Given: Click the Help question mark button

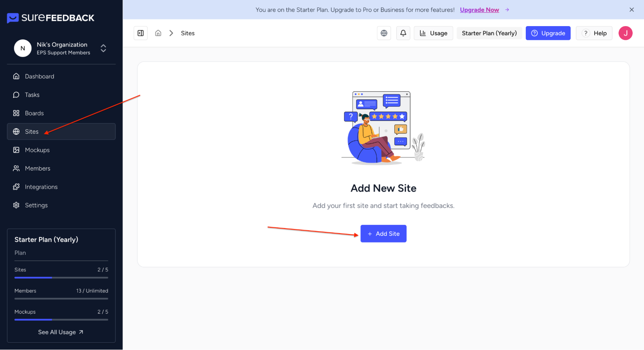Looking at the screenshot, I should click(594, 33).
